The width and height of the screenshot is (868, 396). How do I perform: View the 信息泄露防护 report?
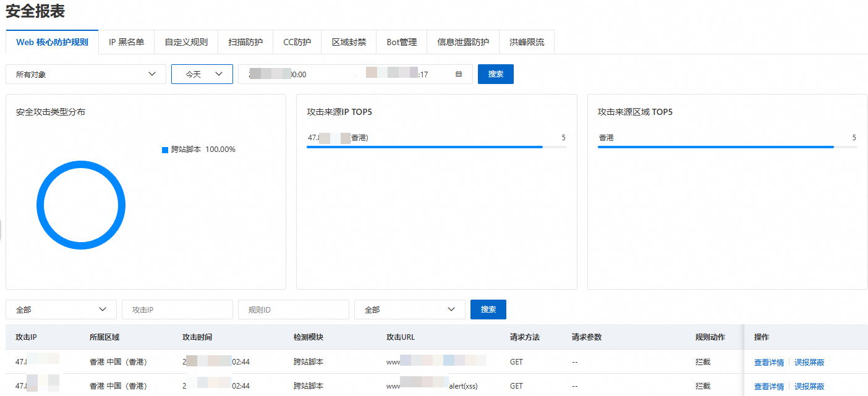(463, 42)
